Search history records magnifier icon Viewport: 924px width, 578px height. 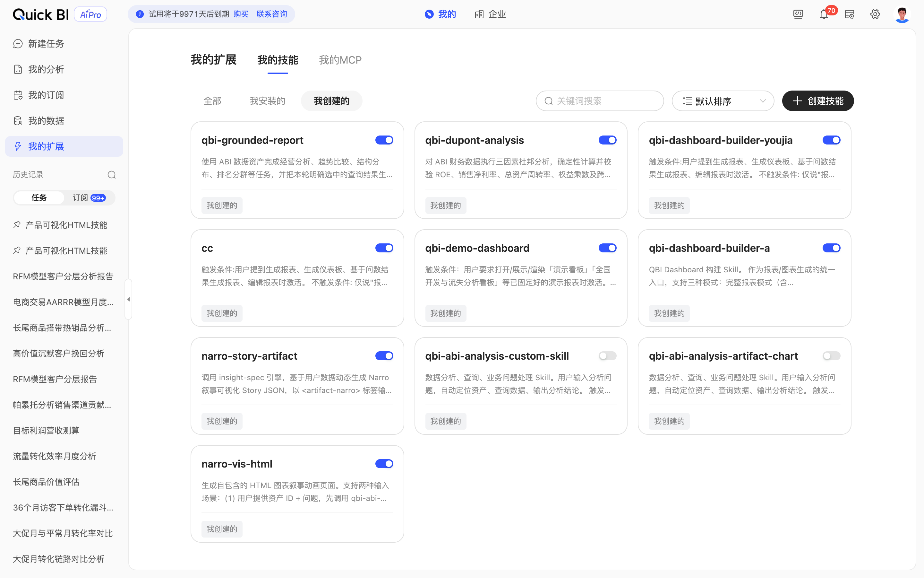(112, 175)
